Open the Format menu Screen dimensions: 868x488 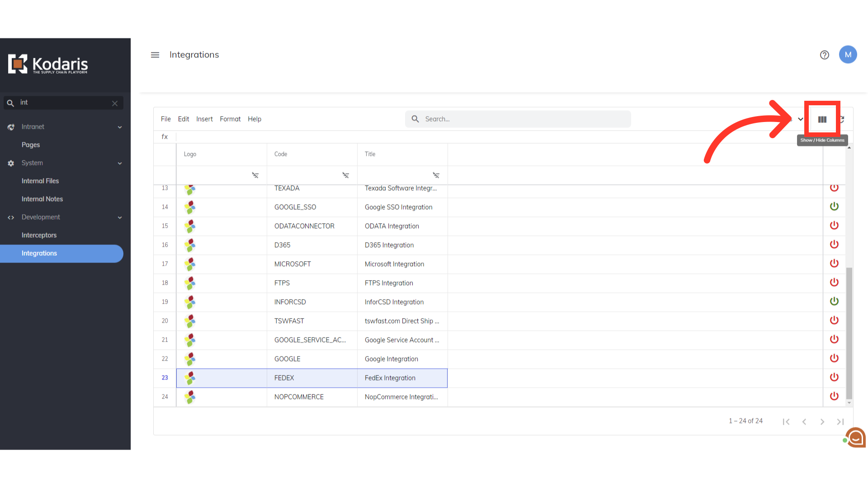(230, 119)
